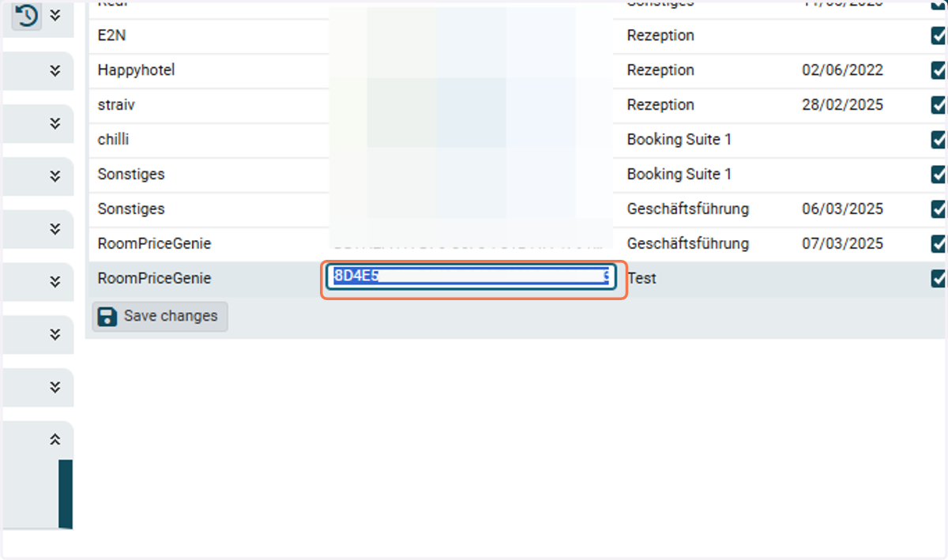This screenshot has height=560, width=948.
Task: Focus the key input field starting 8D4E5
Action: click(472, 277)
